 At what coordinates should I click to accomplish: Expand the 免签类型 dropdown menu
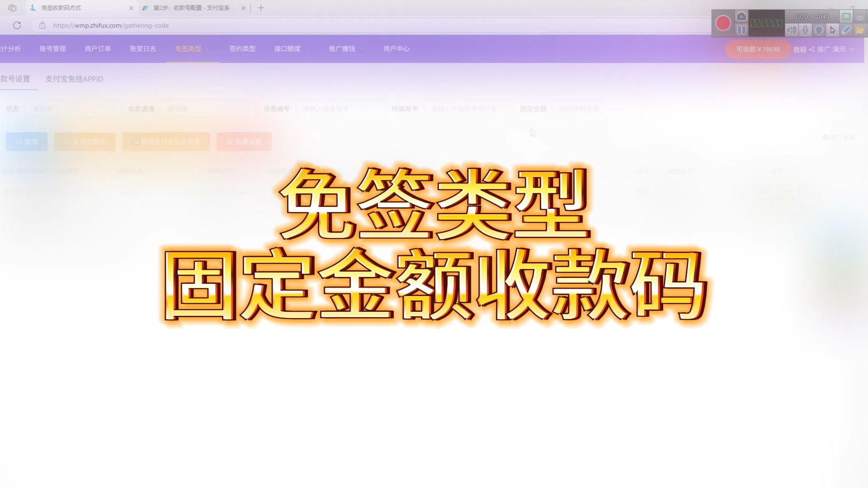point(192,49)
